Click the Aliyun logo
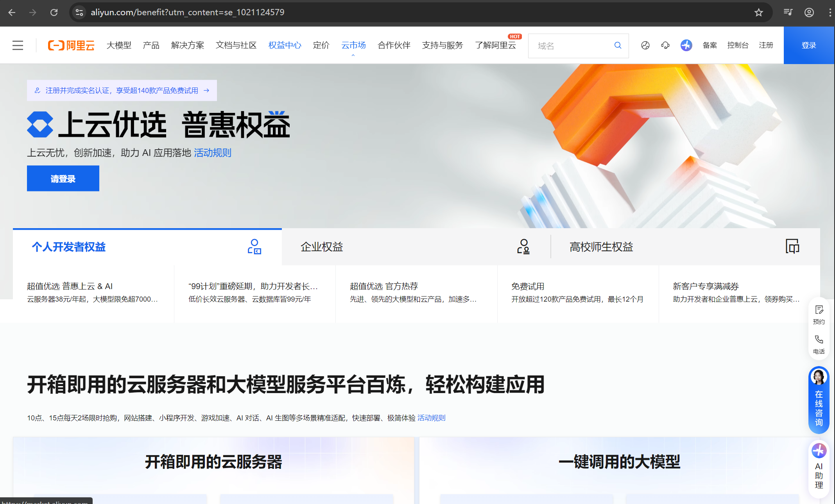The height and width of the screenshot is (504, 835). [x=71, y=45]
